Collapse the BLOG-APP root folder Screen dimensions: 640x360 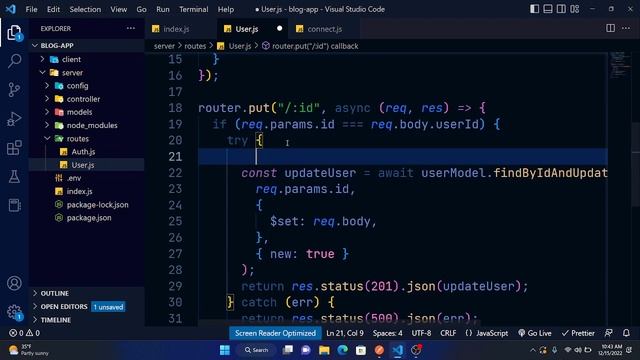(x=57, y=46)
